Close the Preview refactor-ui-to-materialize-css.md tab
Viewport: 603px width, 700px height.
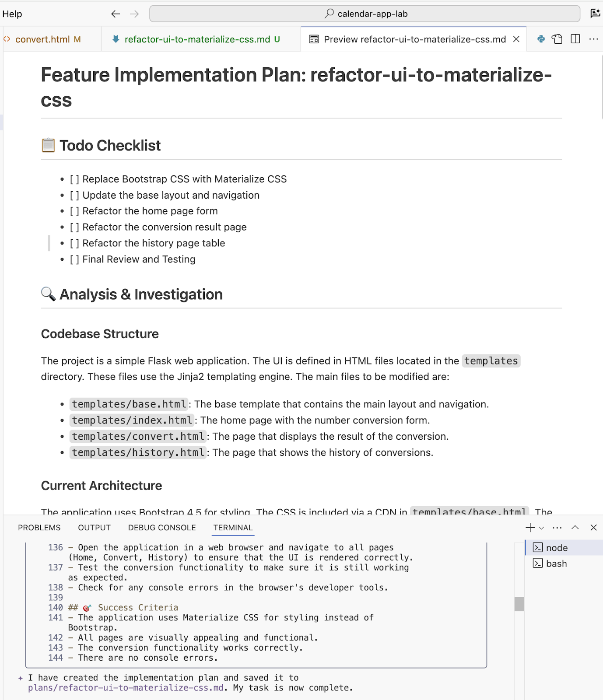coord(516,39)
